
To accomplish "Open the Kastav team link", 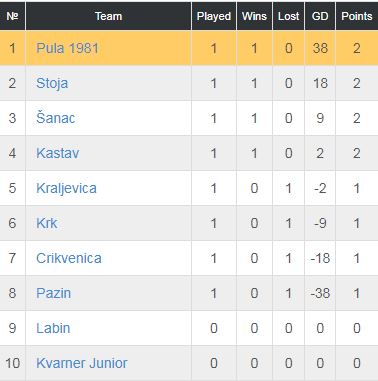I will tap(58, 153).
